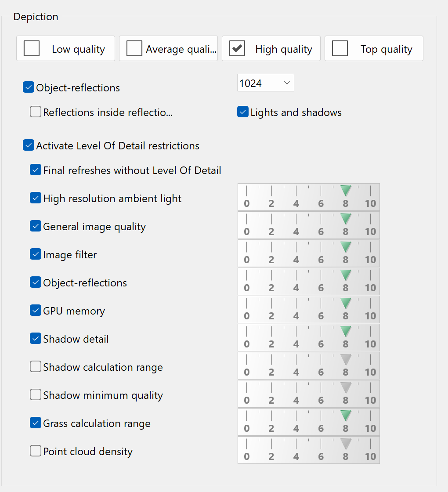Enable the Shadow calculation range checkbox
Viewport: 448px width, 492px height.
[35, 366]
